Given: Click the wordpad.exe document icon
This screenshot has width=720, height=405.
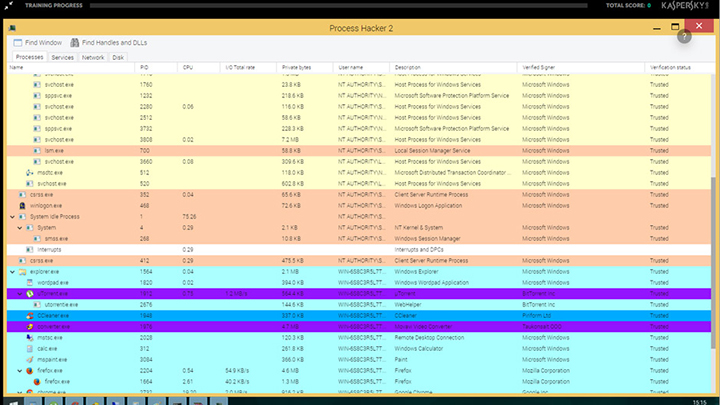Looking at the screenshot, I should (30, 282).
